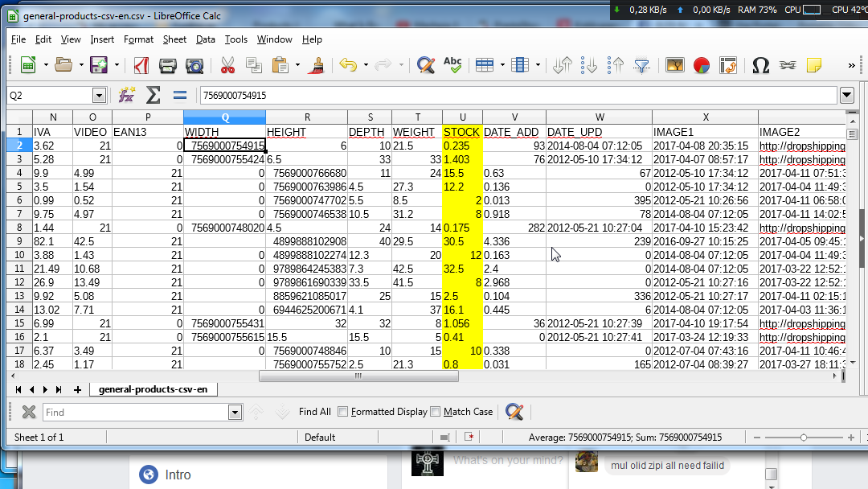Click the zoom slider handle

805,438
